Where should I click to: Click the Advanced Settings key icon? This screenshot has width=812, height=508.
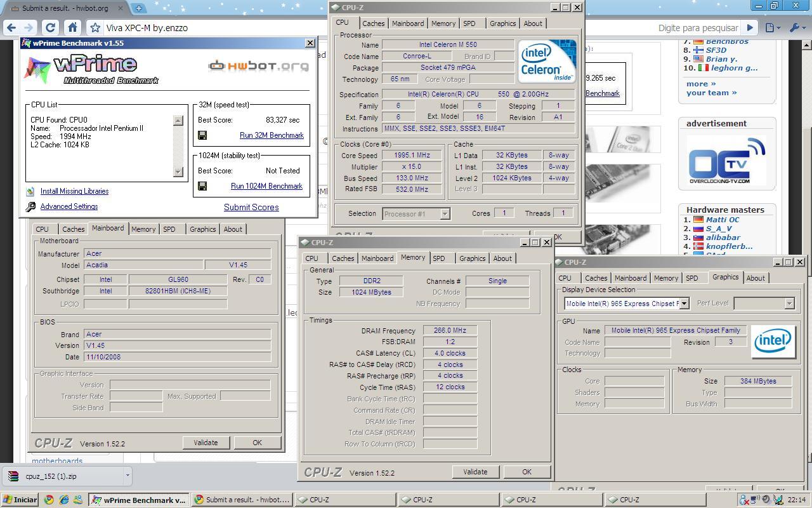click(x=30, y=206)
